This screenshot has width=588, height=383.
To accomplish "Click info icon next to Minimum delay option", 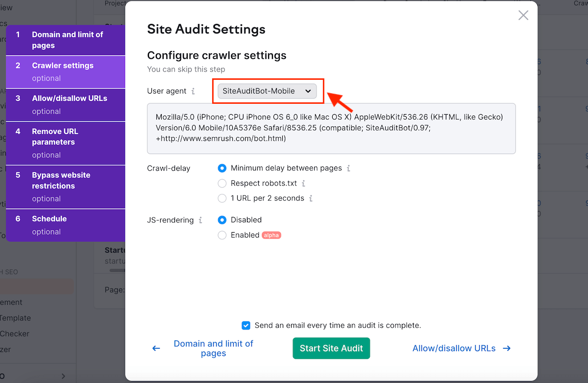I will tap(348, 168).
